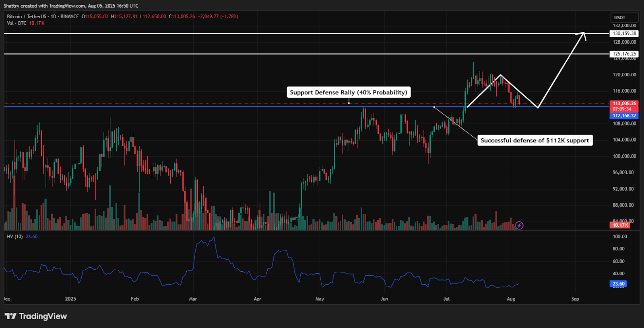
Task: Open the USDT currency selector
Action: 624,18
